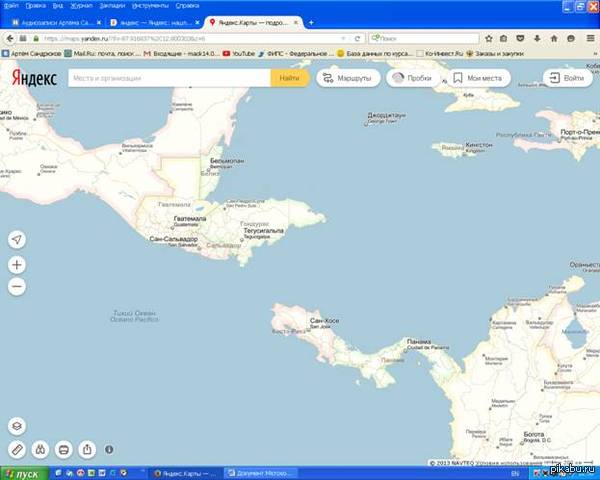Viewport: 600px width, 480px height.
Task: Select the ruler distance measurement tool
Action: click(x=16, y=449)
